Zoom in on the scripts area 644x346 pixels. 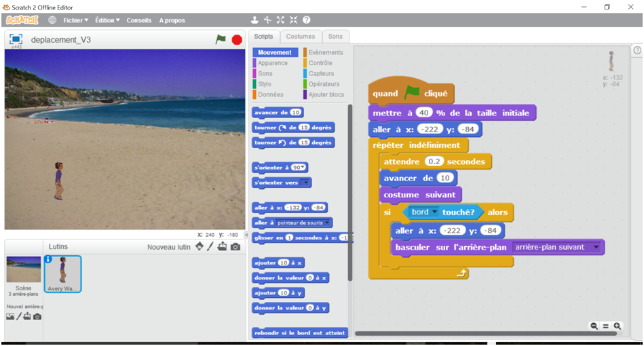point(618,326)
